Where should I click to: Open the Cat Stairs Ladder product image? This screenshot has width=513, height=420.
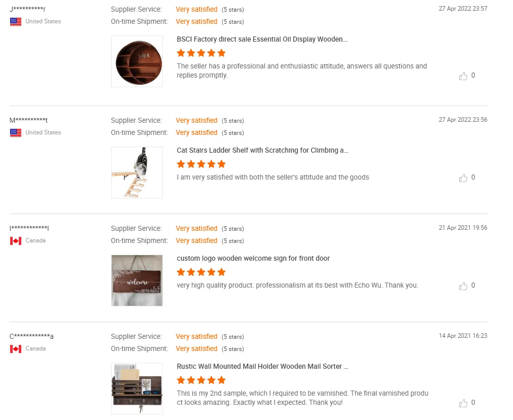(137, 172)
